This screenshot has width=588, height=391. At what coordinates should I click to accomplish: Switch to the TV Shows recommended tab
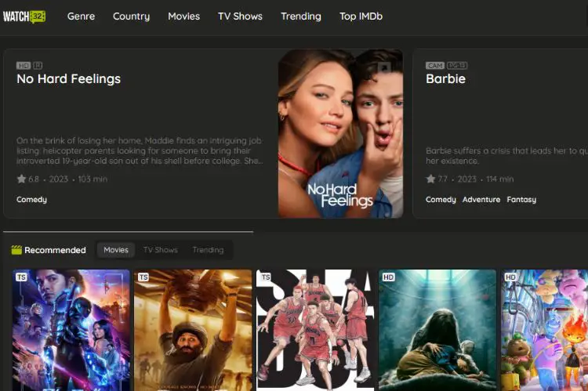tap(161, 250)
